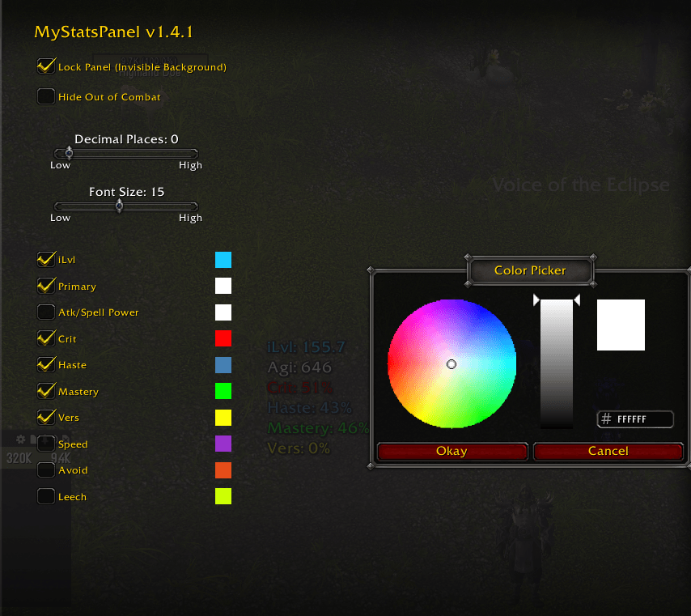Open the Speed purple color swatch

[x=223, y=444]
